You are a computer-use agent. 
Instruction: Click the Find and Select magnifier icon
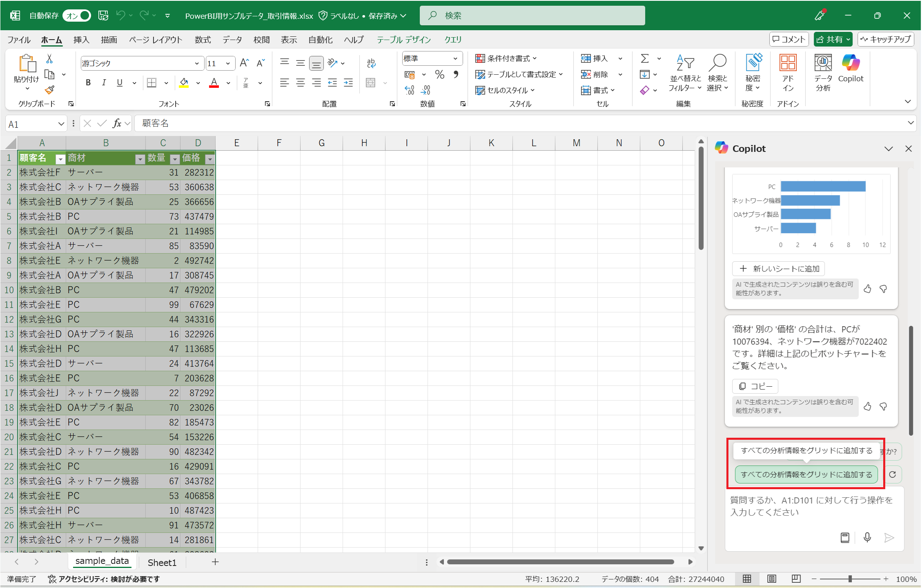pos(717,63)
